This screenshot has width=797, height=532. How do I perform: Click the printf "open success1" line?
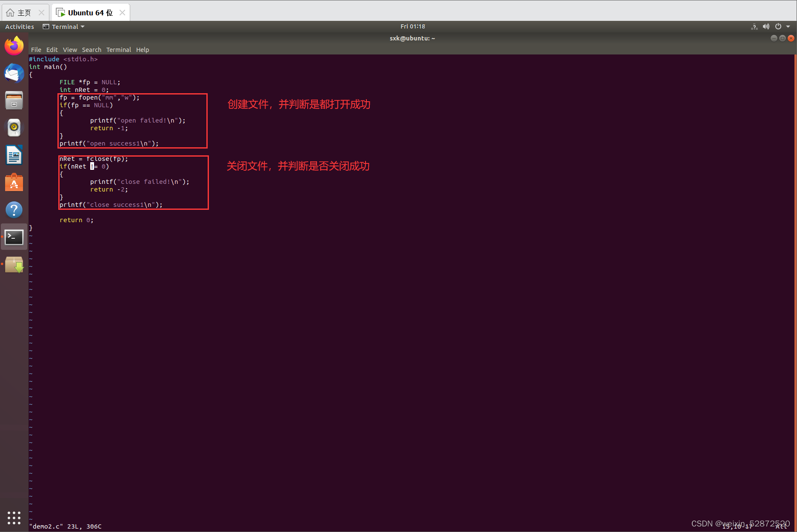[109, 143]
